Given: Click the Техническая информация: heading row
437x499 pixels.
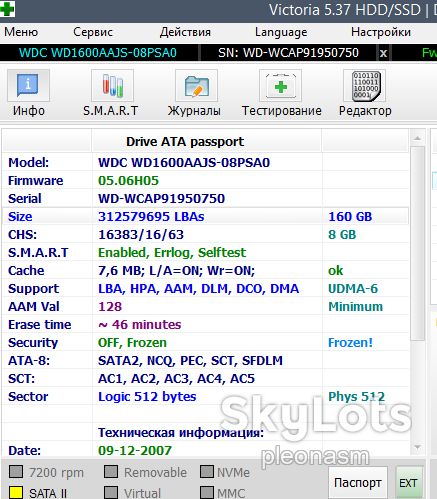Looking at the screenshot, I should click(181, 433).
